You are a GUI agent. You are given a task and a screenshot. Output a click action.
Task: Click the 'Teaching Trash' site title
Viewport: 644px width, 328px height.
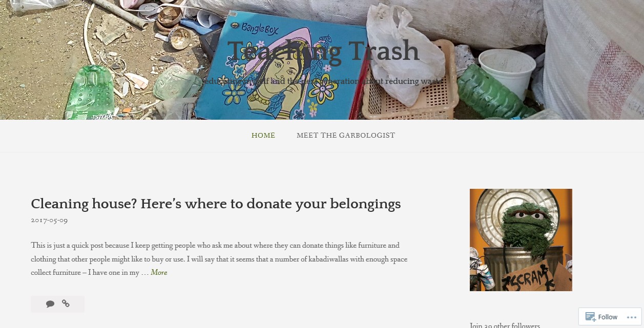tap(323, 51)
